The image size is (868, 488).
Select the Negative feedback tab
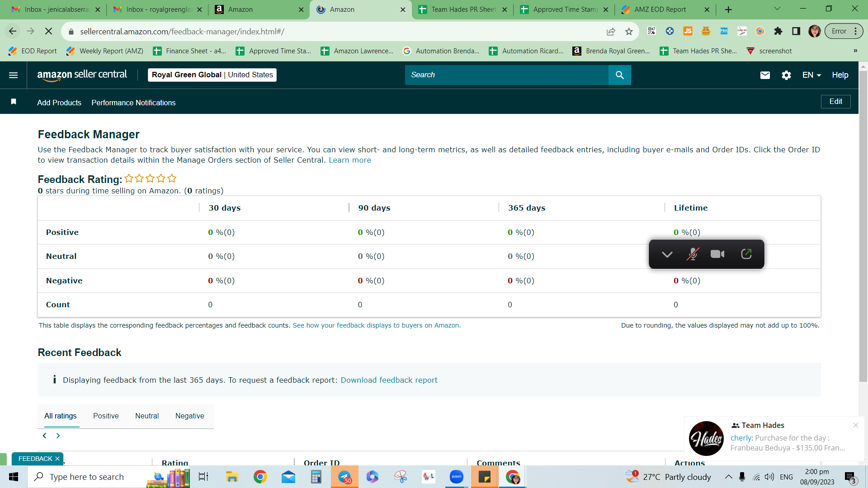coord(190,416)
